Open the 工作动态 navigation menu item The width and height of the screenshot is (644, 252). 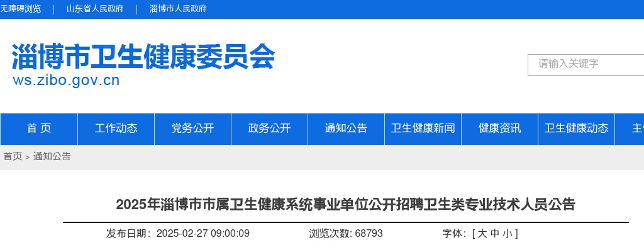tap(116, 129)
